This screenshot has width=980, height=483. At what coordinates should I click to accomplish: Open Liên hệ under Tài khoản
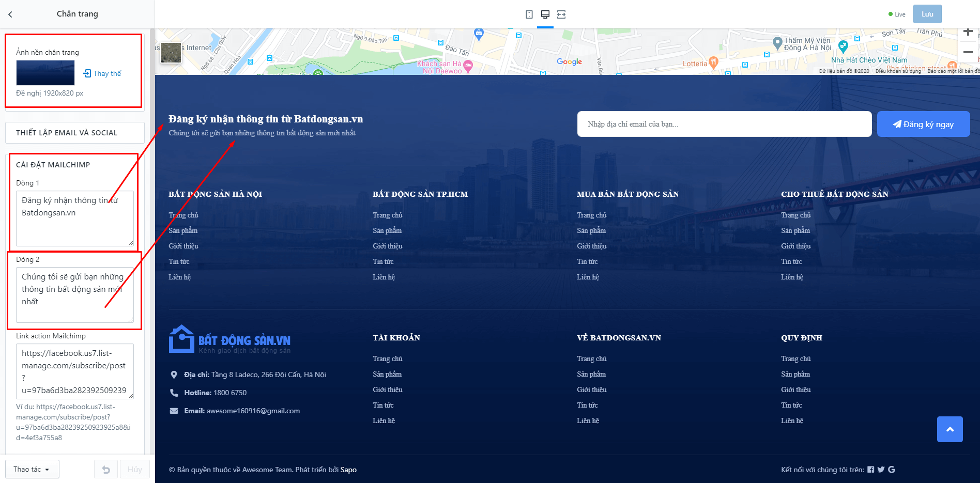click(384, 420)
